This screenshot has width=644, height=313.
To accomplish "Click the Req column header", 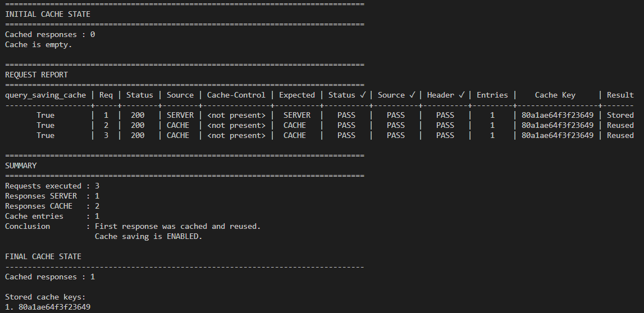I will (x=106, y=95).
